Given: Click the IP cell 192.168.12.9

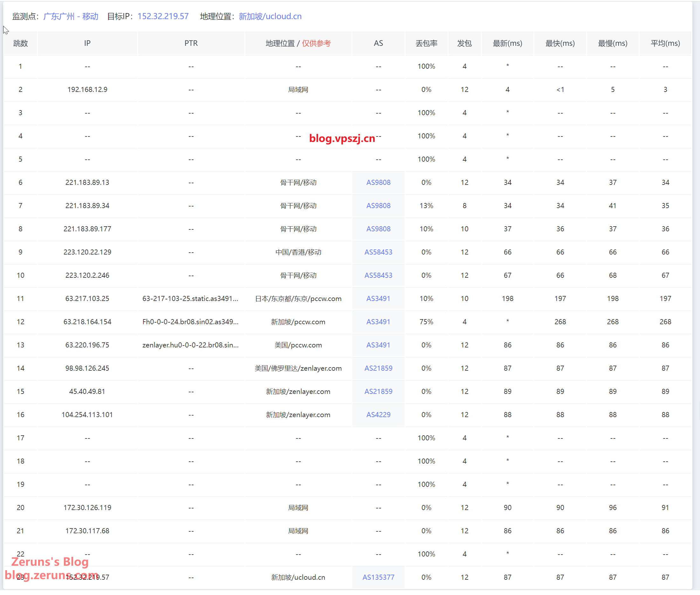Looking at the screenshot, I should point(87,89).
